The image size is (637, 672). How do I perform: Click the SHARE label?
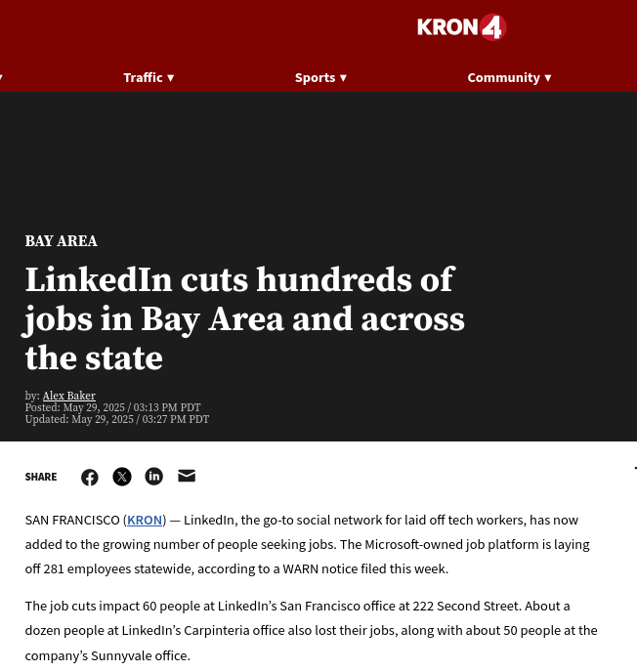coord(41,477)
